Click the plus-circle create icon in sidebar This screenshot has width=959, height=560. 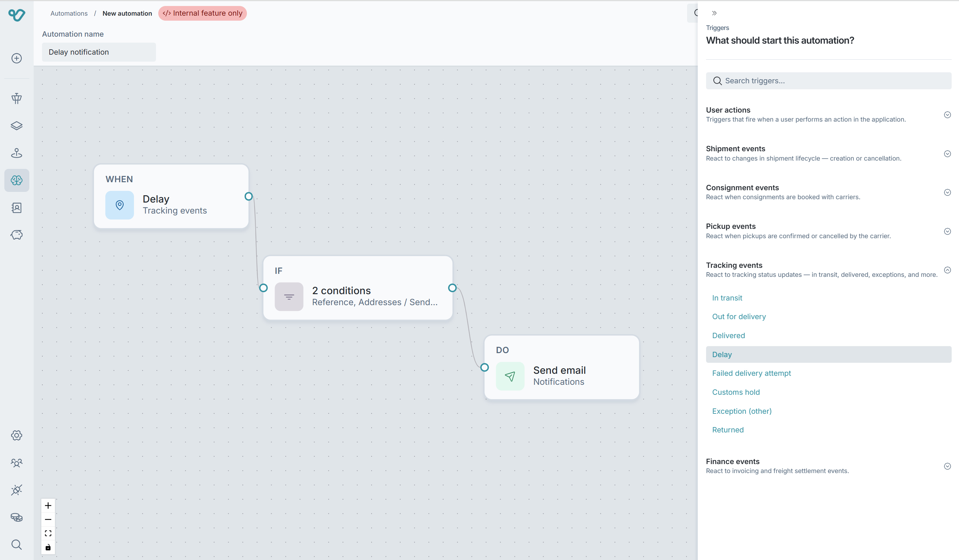pos(16,58)
